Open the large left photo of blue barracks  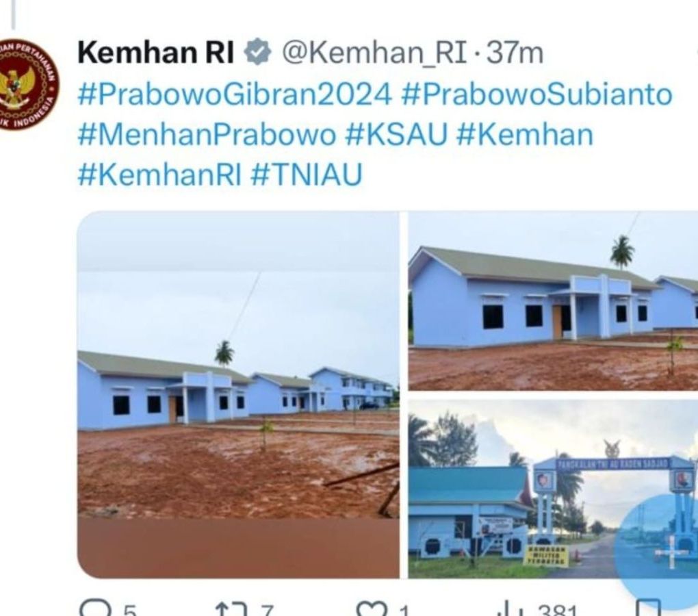(238, 395)
